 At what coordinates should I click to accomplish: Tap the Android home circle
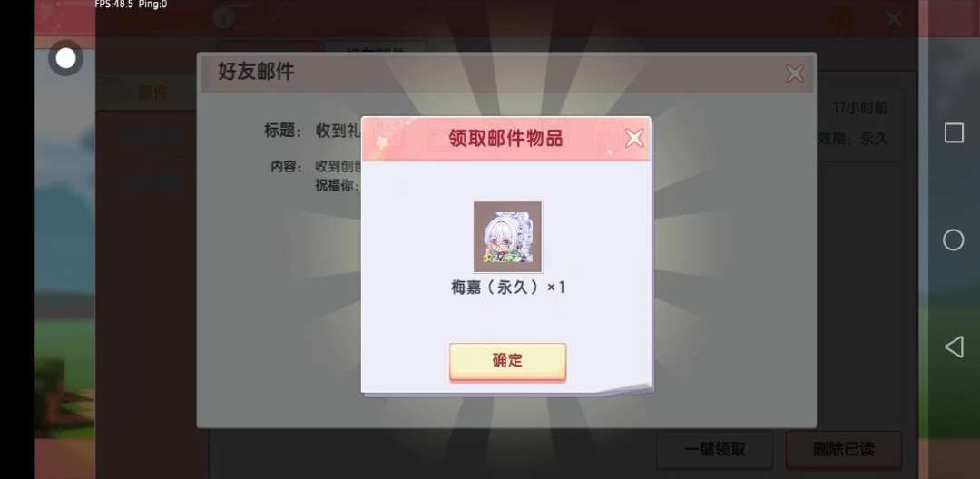point(953,239)
